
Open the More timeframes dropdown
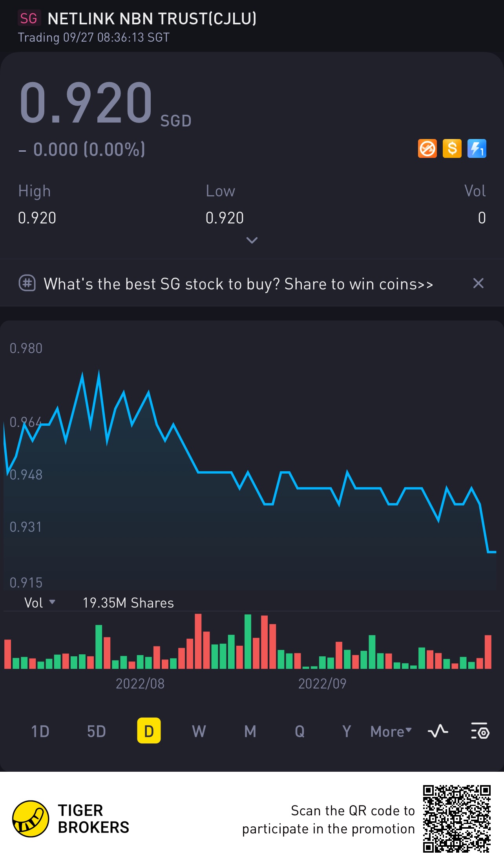391,731
